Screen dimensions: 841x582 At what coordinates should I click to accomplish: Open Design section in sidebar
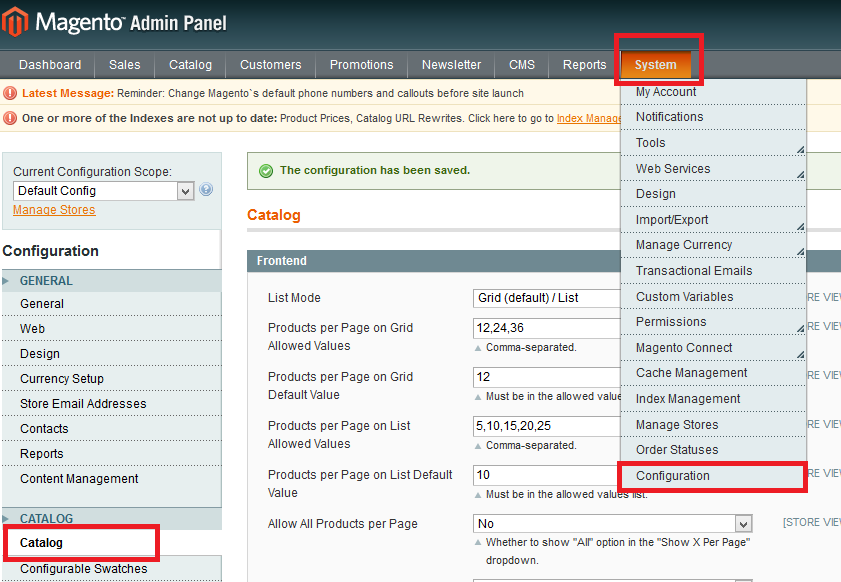point(112,353)
